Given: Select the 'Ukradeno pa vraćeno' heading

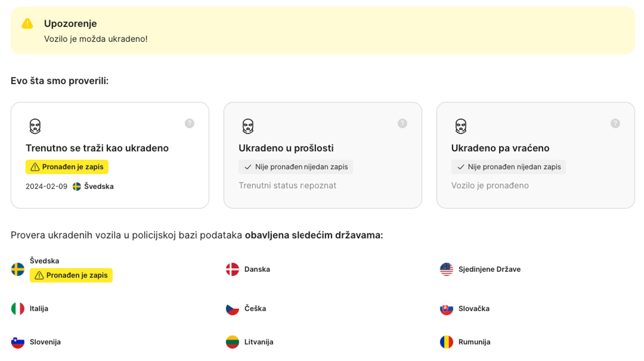Looking at the screenshot, I should (500, 148).
